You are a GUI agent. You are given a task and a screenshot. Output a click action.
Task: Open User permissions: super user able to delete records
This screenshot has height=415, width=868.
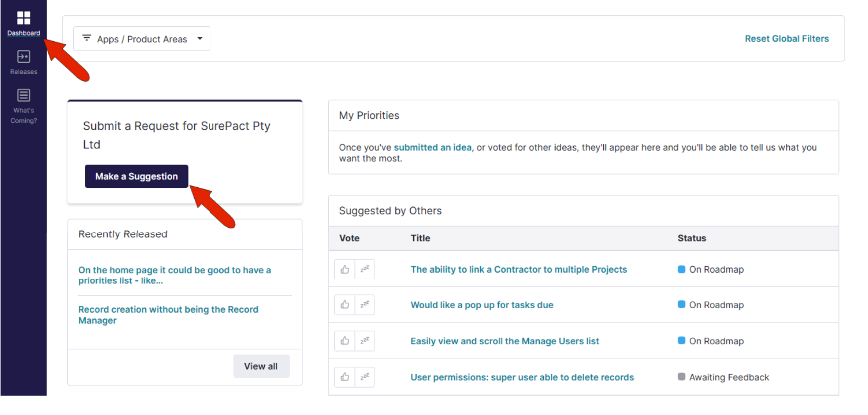coord(522,377)
